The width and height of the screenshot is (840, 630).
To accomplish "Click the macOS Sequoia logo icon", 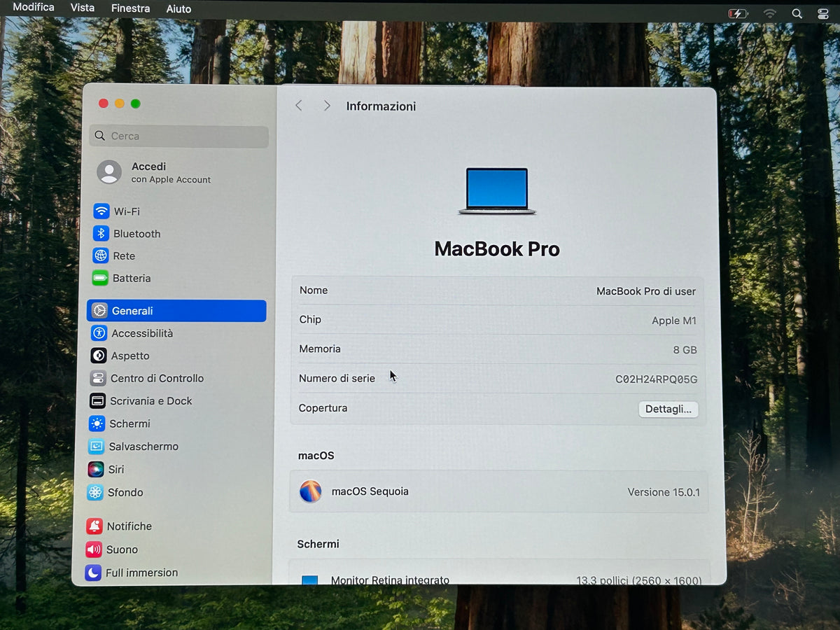I will point(310,491).
